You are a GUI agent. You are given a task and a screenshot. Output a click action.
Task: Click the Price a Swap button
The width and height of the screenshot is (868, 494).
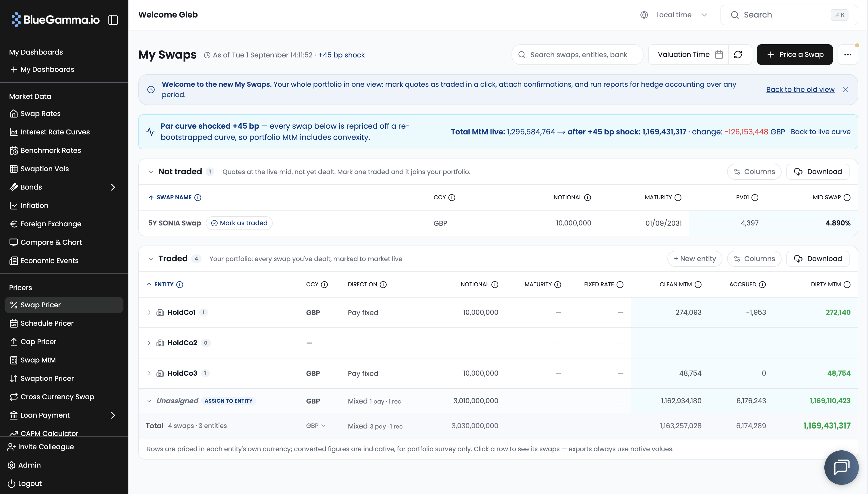click(795, 55)
